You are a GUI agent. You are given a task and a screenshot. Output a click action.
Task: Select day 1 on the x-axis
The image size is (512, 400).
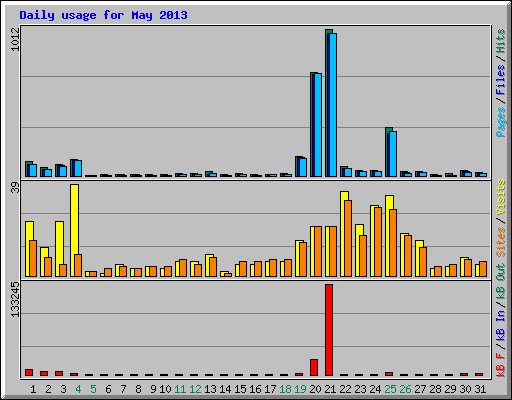33,389
